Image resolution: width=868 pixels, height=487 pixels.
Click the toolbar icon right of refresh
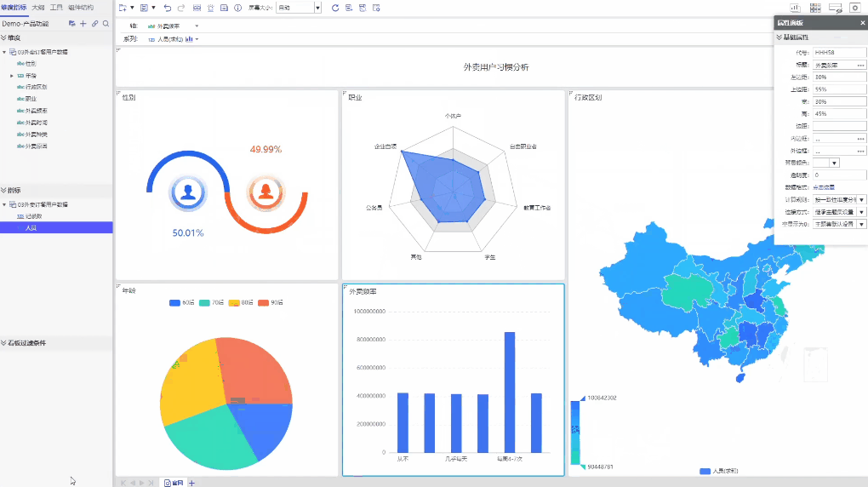pyautogui.click(x=349, y=8)
